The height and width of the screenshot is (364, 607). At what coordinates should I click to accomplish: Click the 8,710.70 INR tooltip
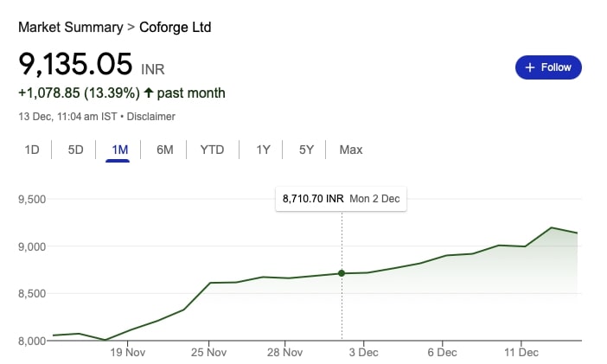[x=341, y=199]
